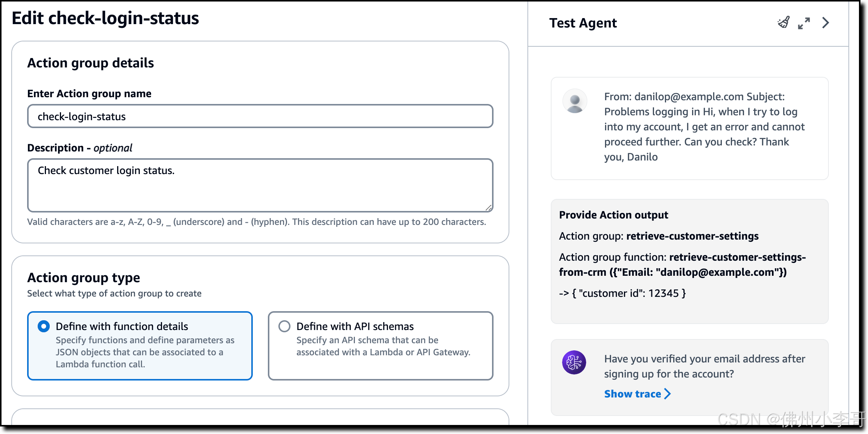
Task: Click the sender avatar icon in Danilo's message
Action: pyautogui.click(x=575, y=101)
